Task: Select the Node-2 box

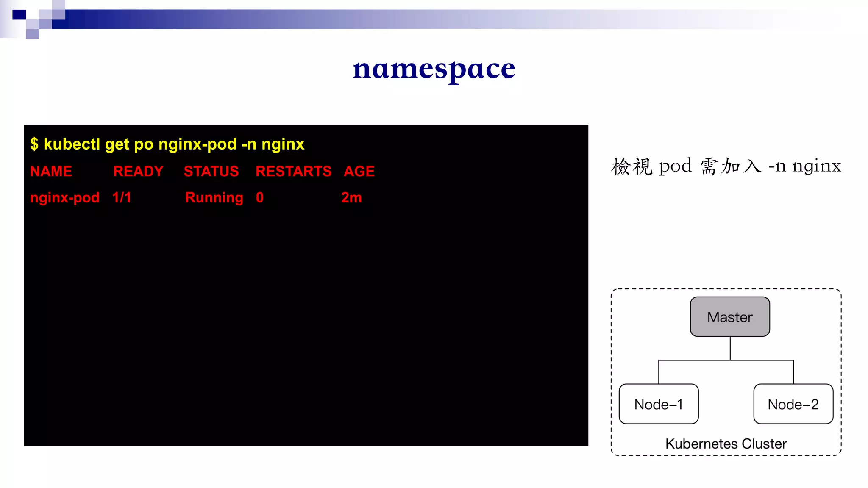Action: (x=793, y=404)
